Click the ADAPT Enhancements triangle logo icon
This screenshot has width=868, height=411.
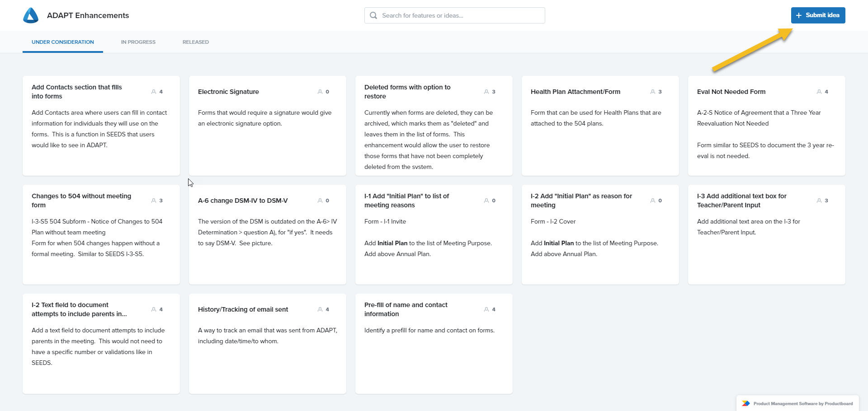click(x=30, y=15)
